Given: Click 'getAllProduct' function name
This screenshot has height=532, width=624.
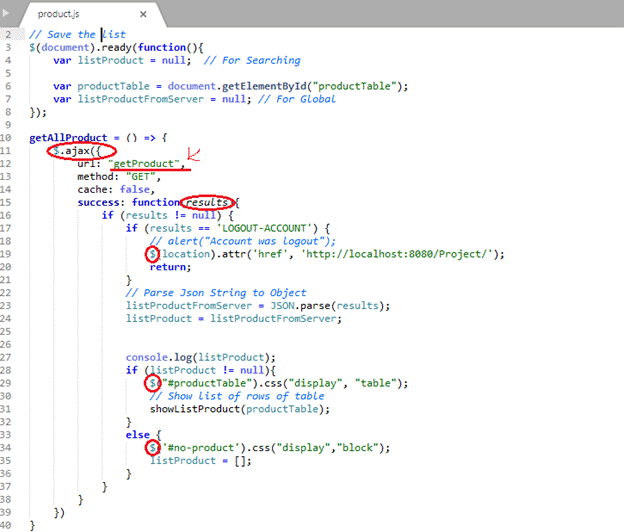Looking at the screenshot, I should click(x=68, y=138).
